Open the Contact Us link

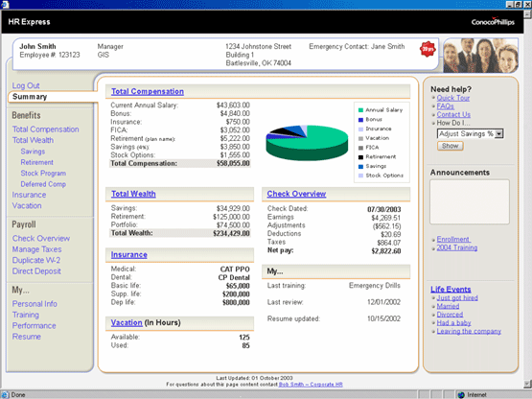click(x=453, y=114)
